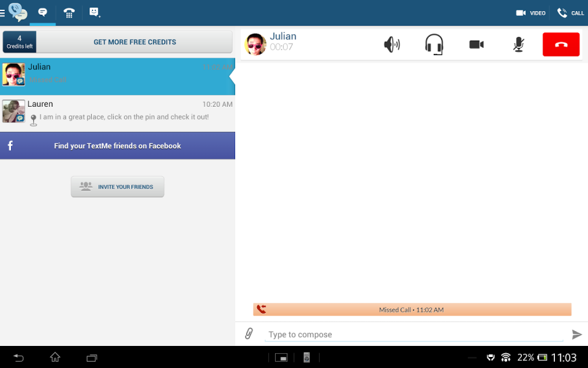Go to Android home screen

click(x=55, y=358)
